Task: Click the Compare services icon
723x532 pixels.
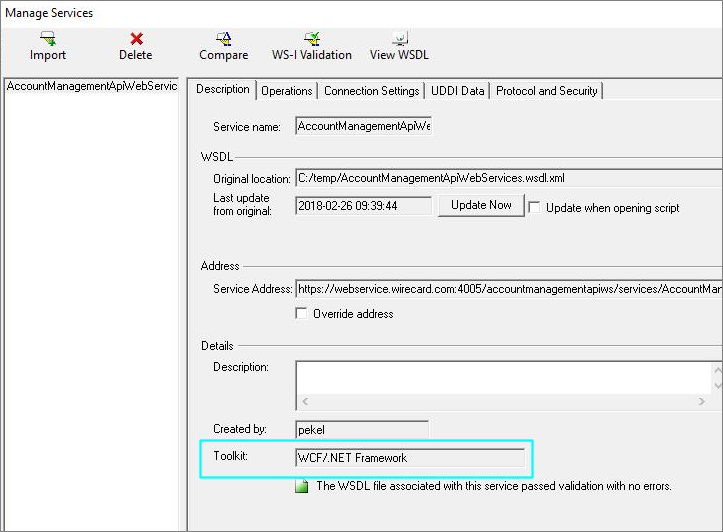Action: [224, 39]
